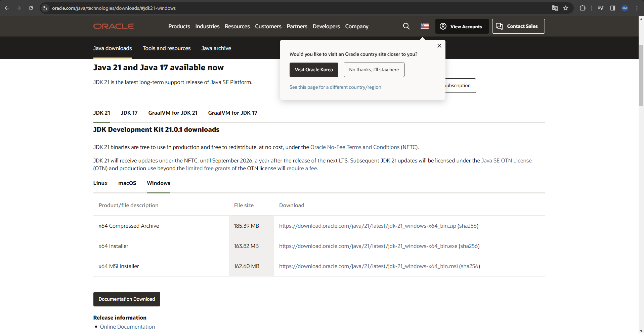Open media control icon in browser toolbar
This screenshot has width=644, height=333.
point(601,8)
